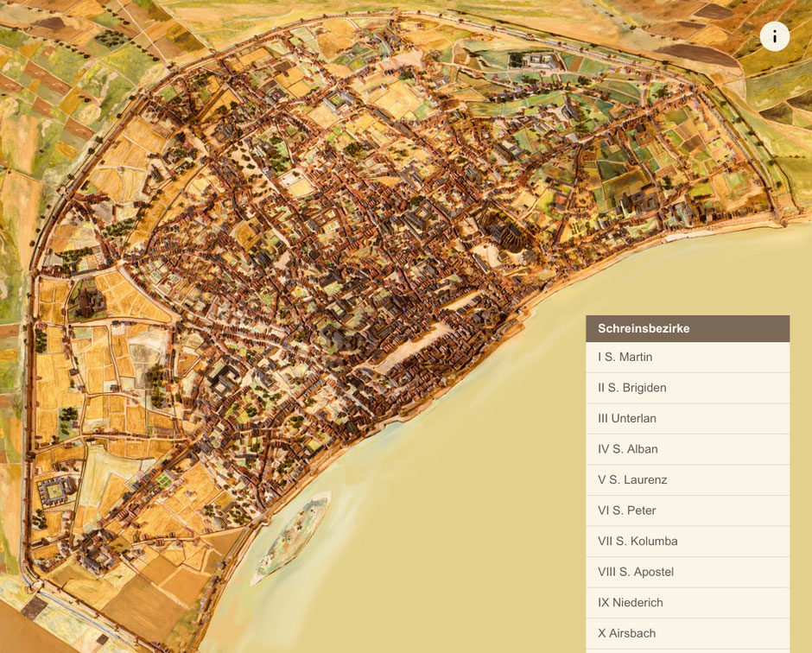Highlight V S. Laurenz district
The image size is (812, 653).
pyautogui.click(x=688, y=480)
